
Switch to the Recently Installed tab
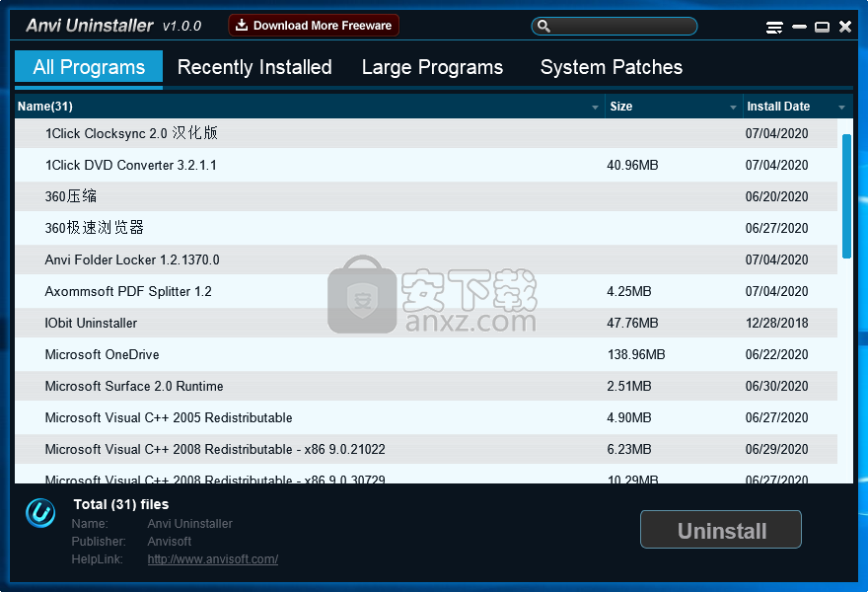[254, 67]
